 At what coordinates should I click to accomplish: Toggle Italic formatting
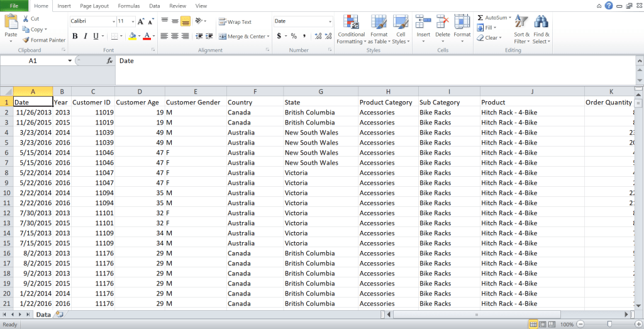click(86, 36)
